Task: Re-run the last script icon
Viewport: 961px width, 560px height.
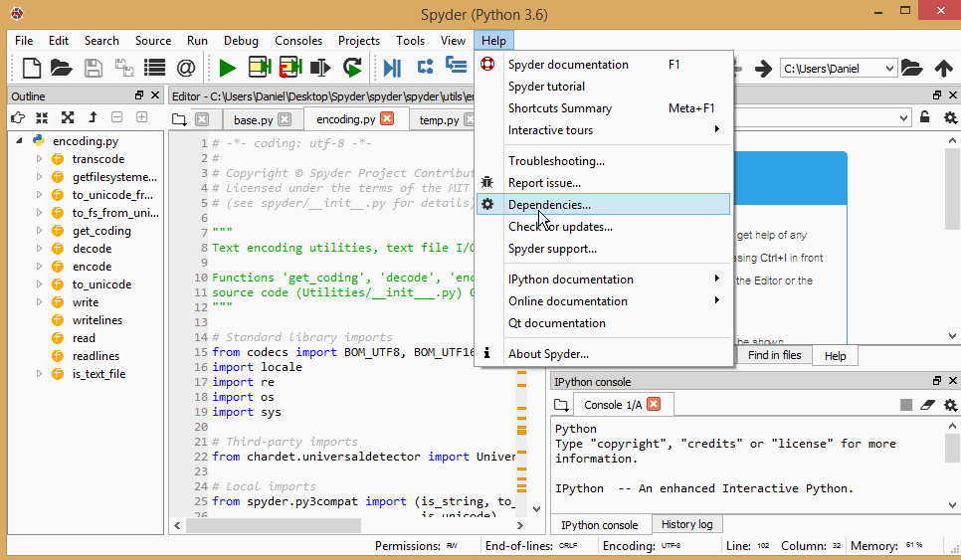Action: click(352, 68)
